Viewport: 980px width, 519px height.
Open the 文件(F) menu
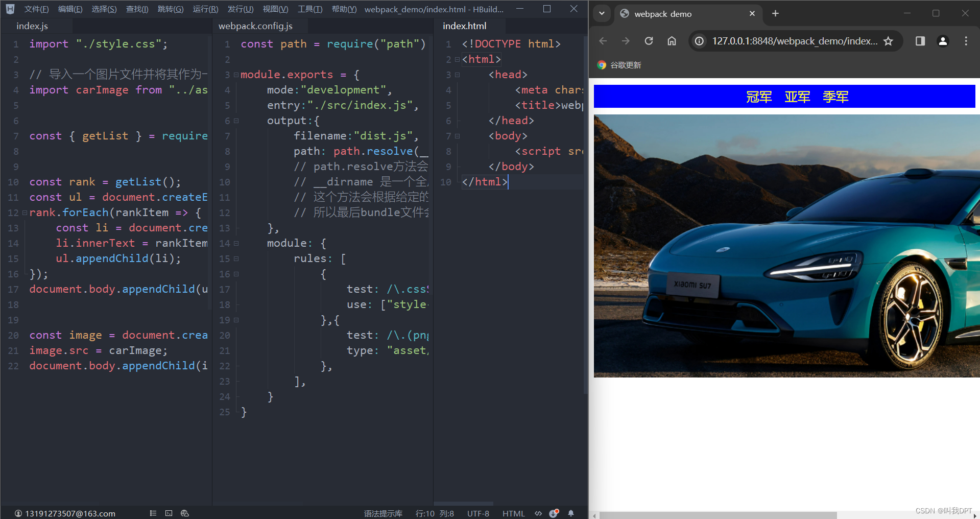pos(36,9)
